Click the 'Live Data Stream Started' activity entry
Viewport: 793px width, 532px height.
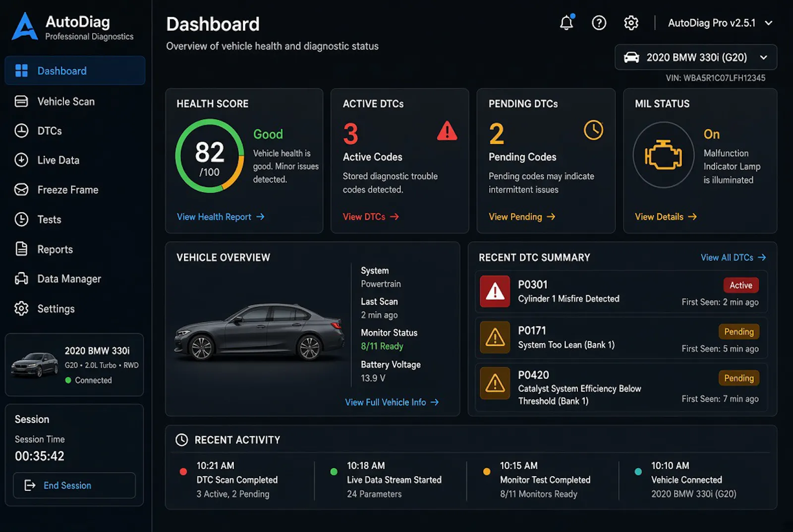pyautogui.click(x=394, y=479)
